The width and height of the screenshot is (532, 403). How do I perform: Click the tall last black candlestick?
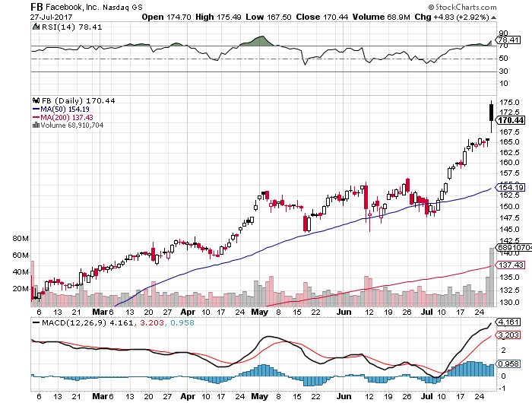click(492, 113)
